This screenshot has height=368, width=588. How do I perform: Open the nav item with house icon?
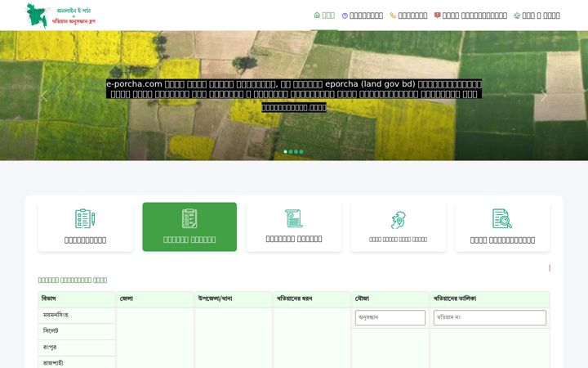tap(324, 16)
